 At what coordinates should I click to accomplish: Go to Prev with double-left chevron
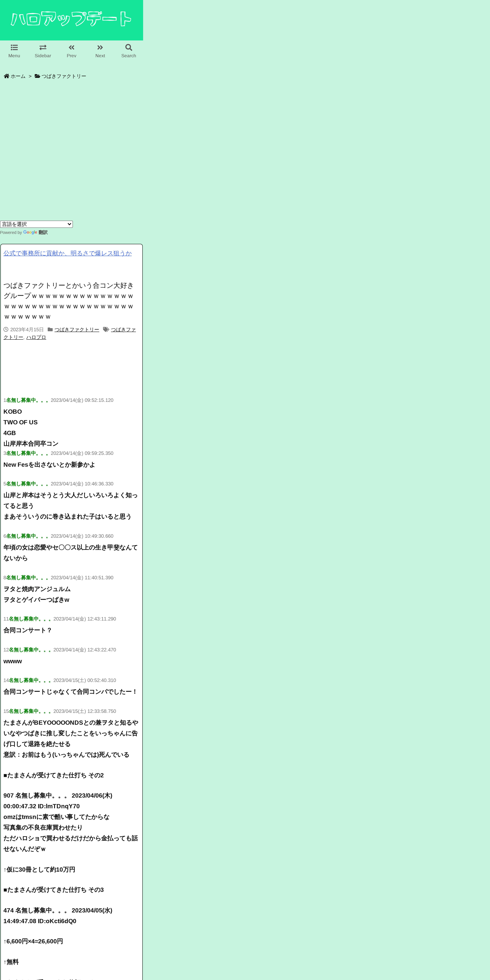[x=71, y=48]
